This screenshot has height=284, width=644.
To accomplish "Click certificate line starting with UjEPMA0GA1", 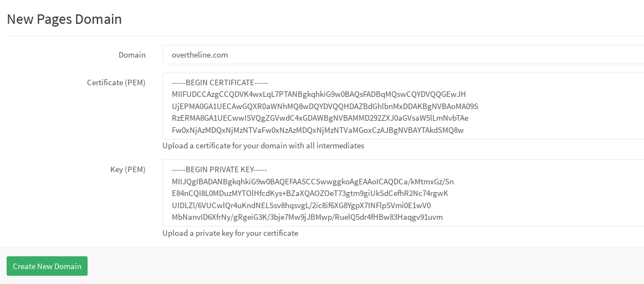I will pyautogui.click(x=325, y=106).
